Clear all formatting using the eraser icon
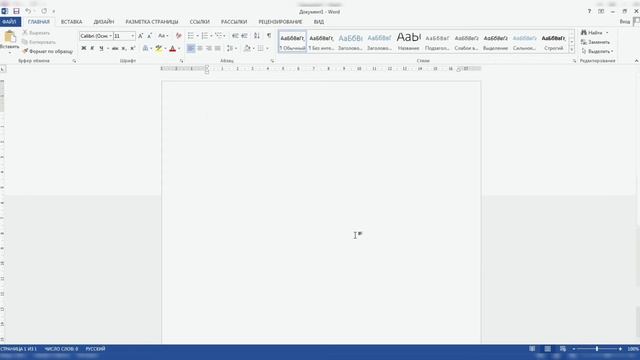Image resolution: width=640 pixels, height=360 pixels. (178, 36)
